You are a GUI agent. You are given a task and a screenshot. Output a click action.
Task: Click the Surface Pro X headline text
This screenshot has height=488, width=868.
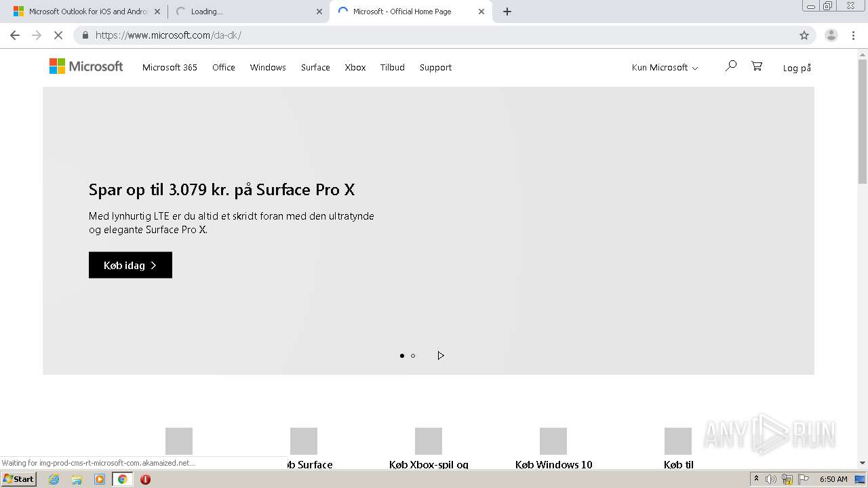pyautogui.click(x=222, y=190)
